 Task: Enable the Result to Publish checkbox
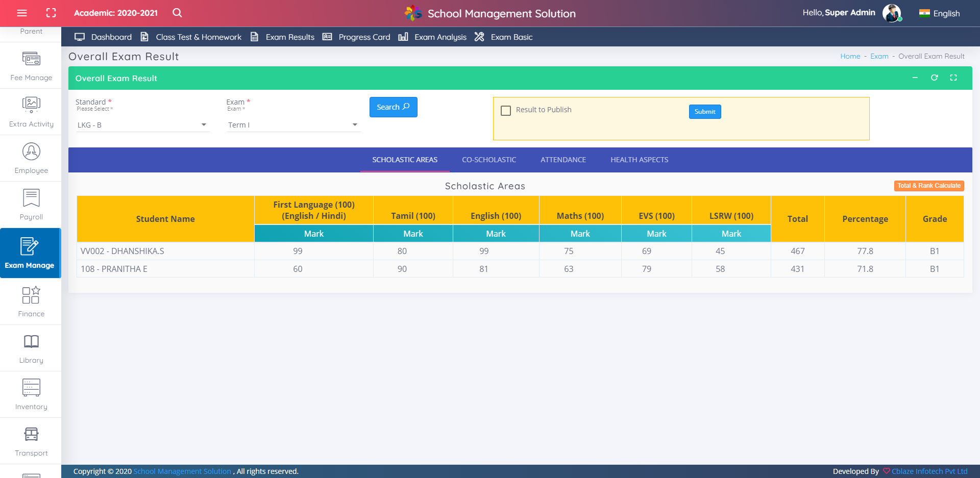[506, 111]
